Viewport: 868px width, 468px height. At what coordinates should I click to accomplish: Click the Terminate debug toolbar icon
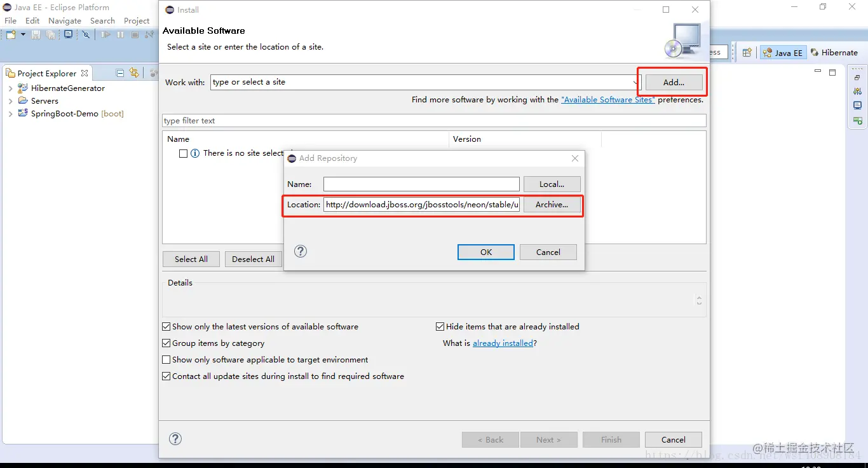click(135, 34)
